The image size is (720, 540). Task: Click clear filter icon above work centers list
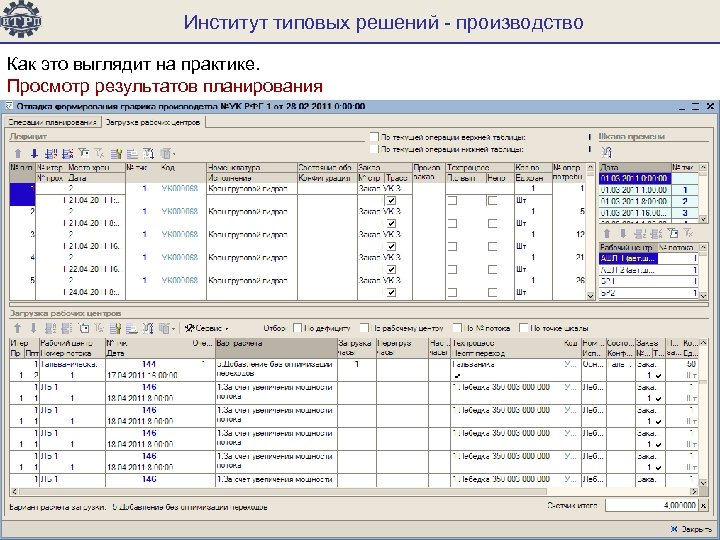[x=688, y=233]
